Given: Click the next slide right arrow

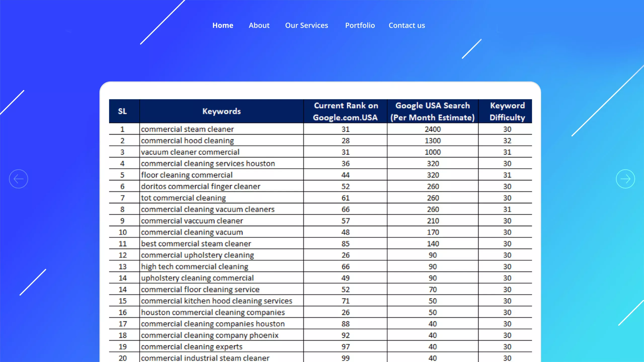Looking at the screenshot, I should point(625,179).
